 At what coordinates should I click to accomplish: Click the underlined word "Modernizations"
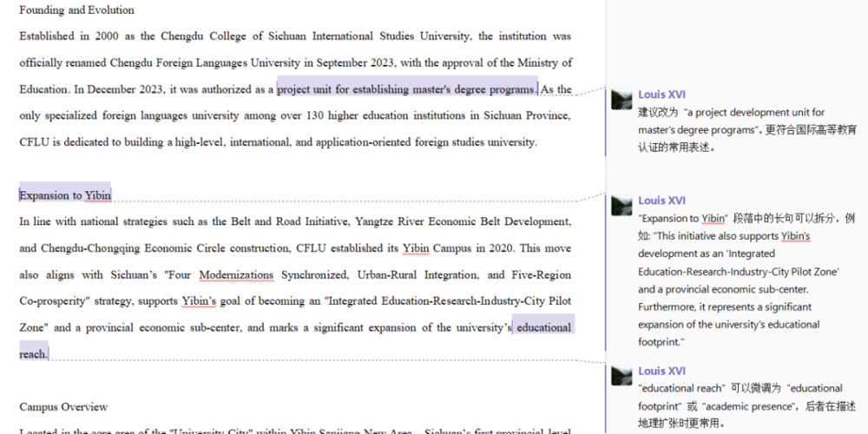coord(236,275)
